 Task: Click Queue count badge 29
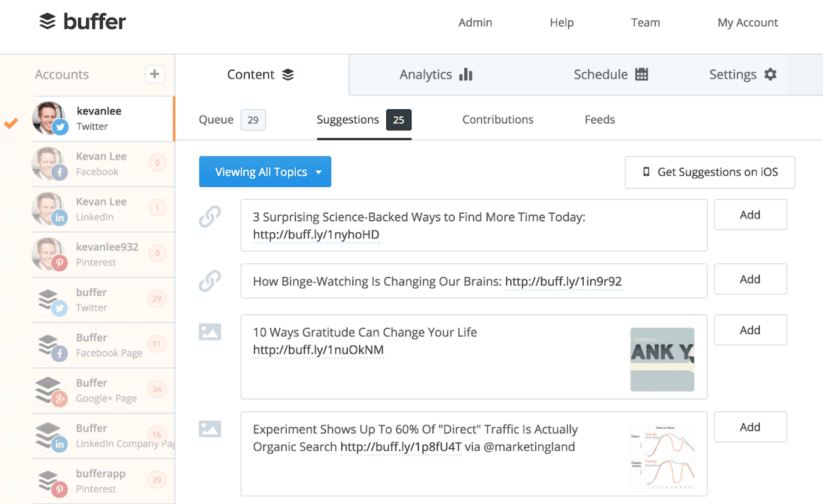coord(253,120)
